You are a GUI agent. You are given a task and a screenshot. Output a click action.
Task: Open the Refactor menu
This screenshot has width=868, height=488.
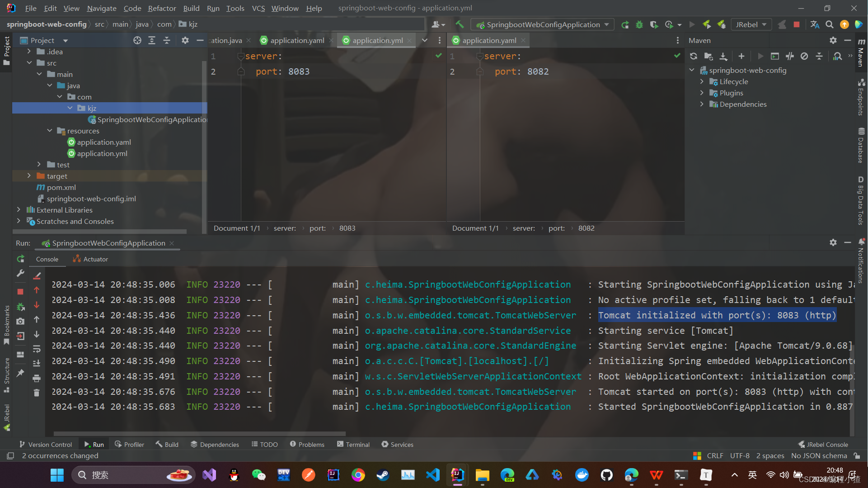(x=162, y=8)
